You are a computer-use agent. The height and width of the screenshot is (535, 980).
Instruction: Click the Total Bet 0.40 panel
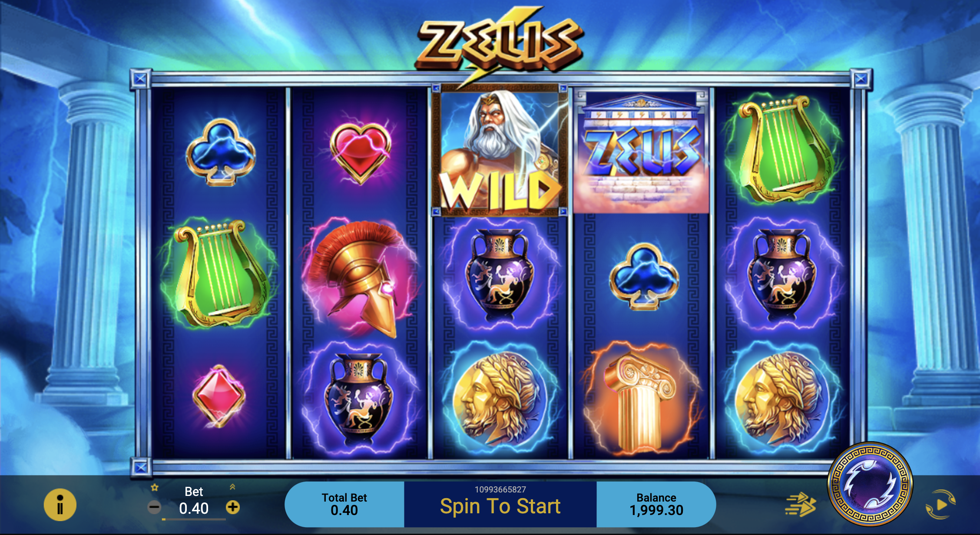pos(344,504)
